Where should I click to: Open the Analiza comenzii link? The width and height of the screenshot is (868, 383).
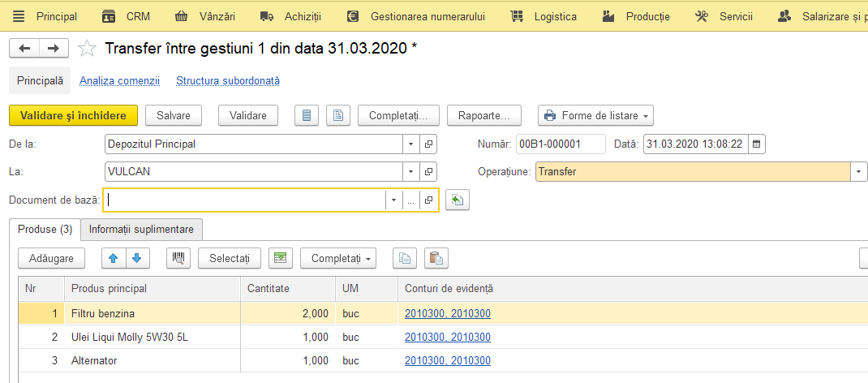click(x=119, y=81)
